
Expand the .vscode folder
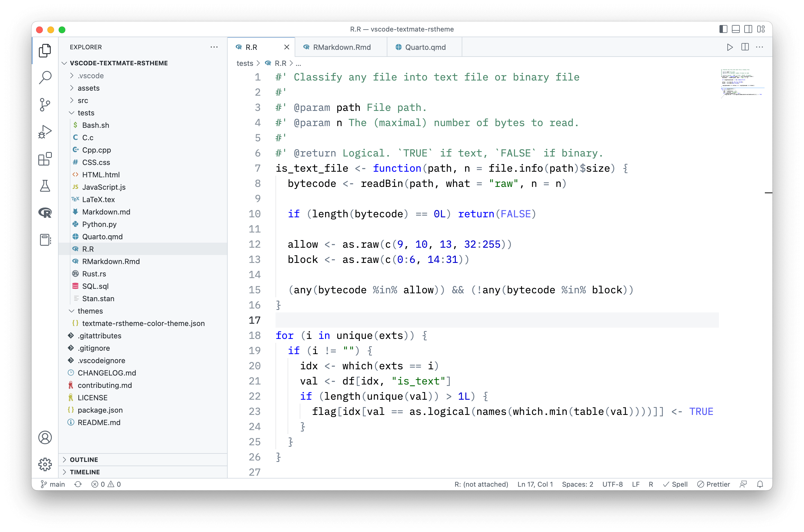point(90,76)
